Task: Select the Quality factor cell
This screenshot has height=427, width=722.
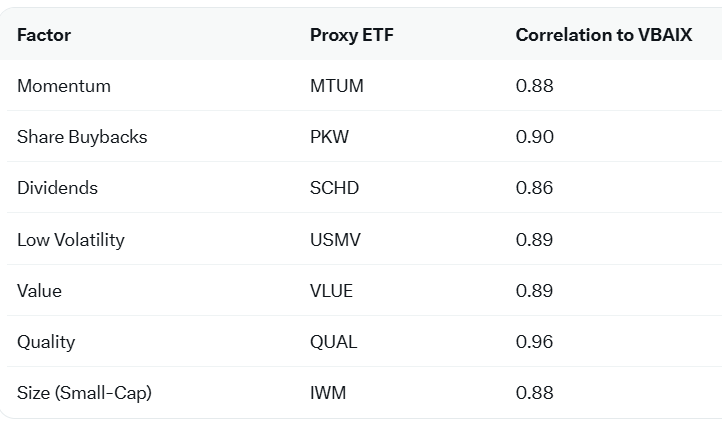Action: point(46,342)
